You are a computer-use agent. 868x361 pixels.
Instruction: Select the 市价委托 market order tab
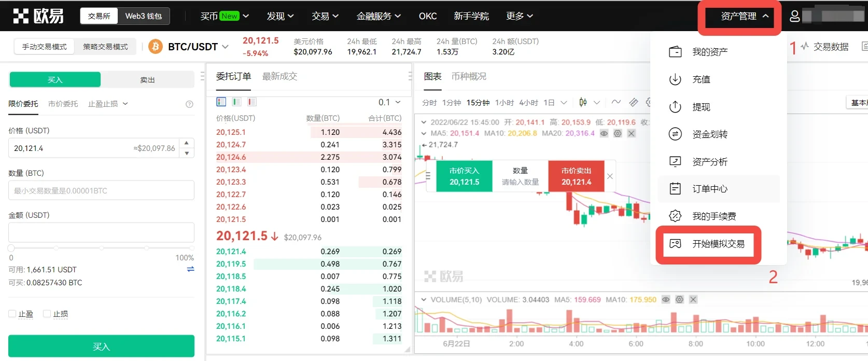[x=63, y=104]
